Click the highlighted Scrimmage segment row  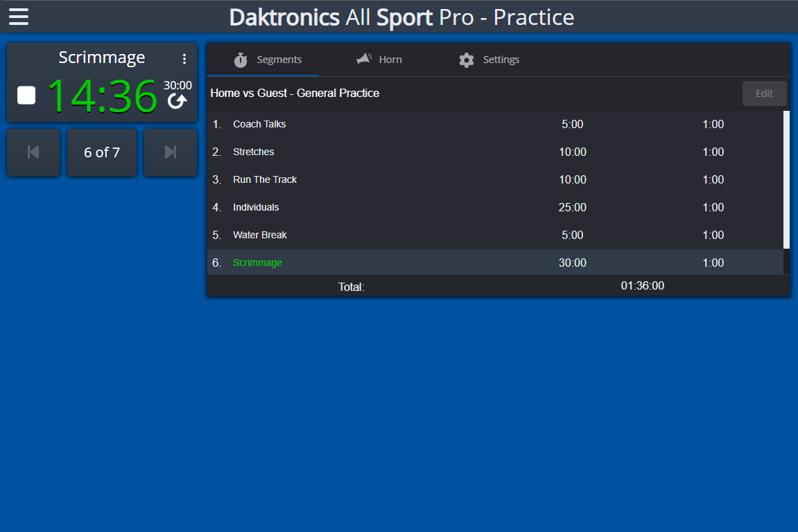[416, 263]
